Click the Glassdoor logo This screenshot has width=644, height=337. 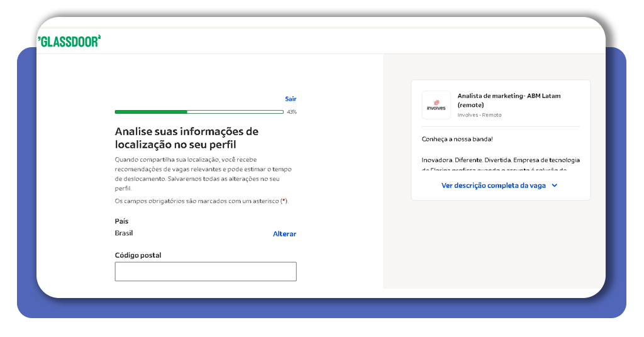(x=69, y=41)
